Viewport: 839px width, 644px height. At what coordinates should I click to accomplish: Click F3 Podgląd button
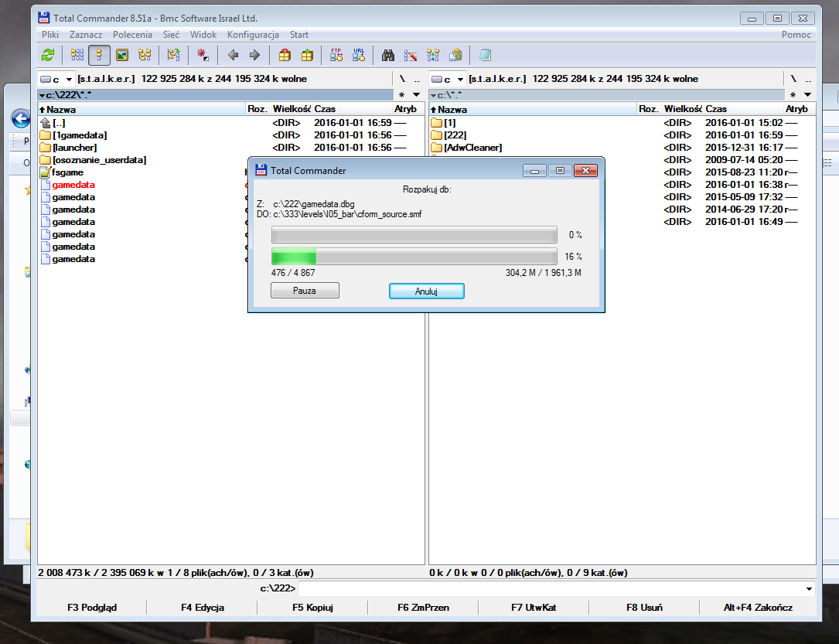[92, 608]
